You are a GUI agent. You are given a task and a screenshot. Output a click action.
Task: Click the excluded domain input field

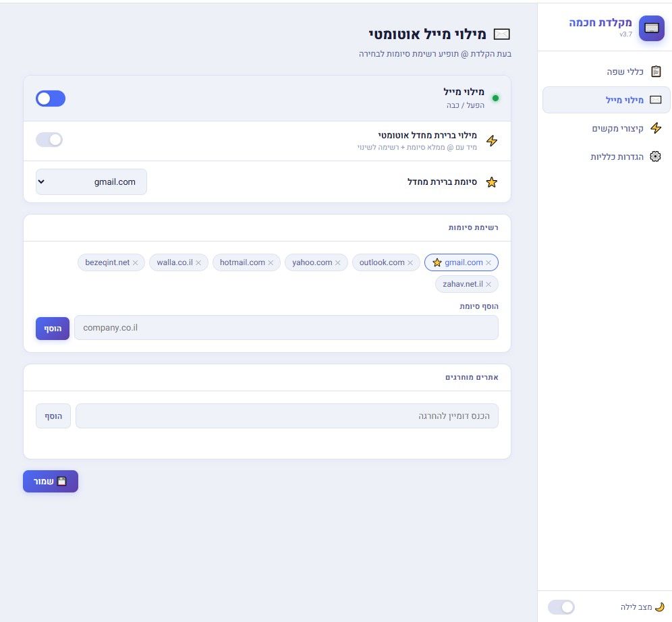[x=287, y=416]
